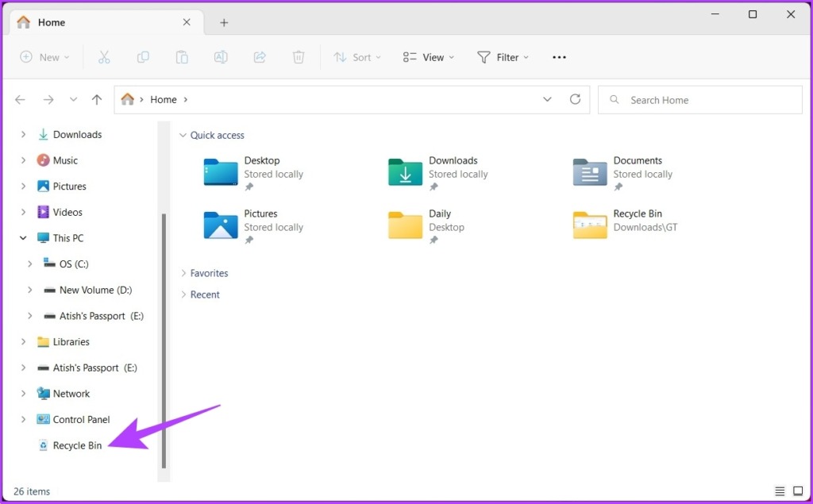The image size is (813, 504).
Task: Click the Rename icon in toolbar
Action: point(221,57)
